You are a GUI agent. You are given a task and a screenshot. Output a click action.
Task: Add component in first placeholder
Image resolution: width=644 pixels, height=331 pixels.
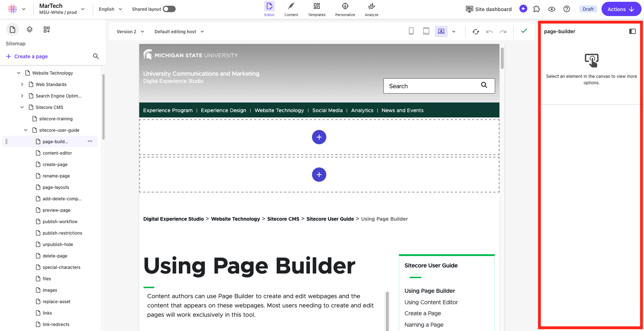(x=319, y=137)
